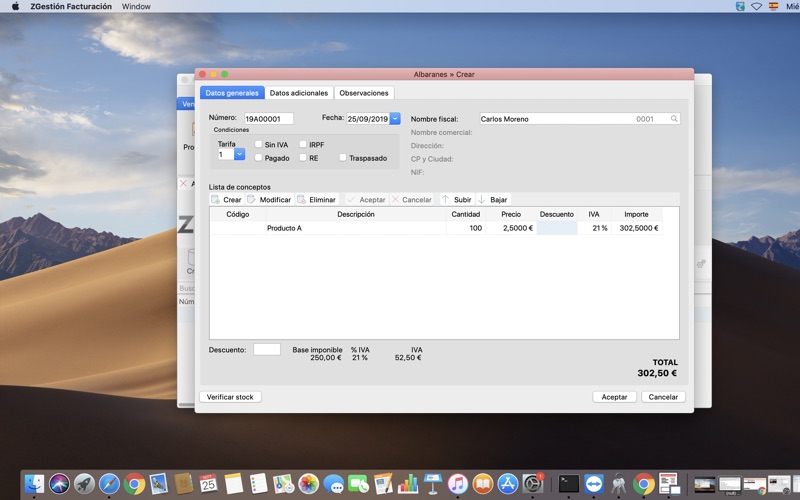Click Eliminar in the concepts toolbar
The height and width of the screenshot is (500, 800).
click(317, 199)
